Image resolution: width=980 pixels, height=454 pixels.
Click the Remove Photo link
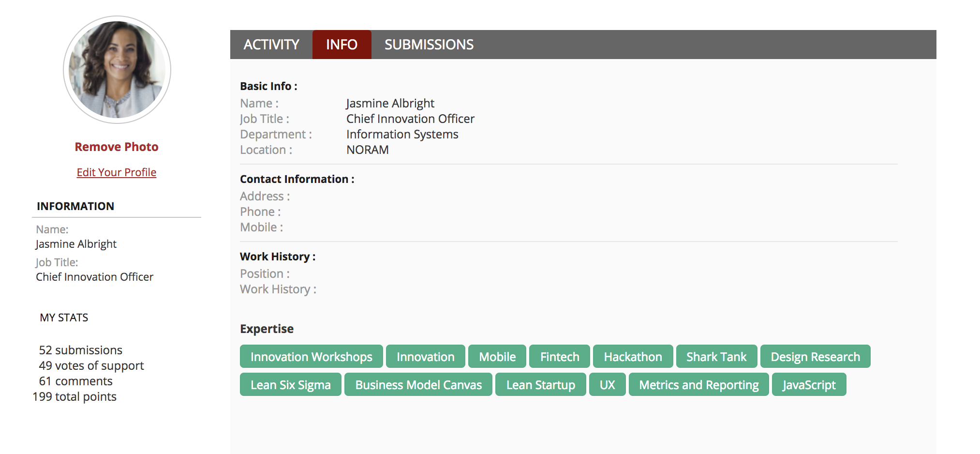click(x=117, y=147)
